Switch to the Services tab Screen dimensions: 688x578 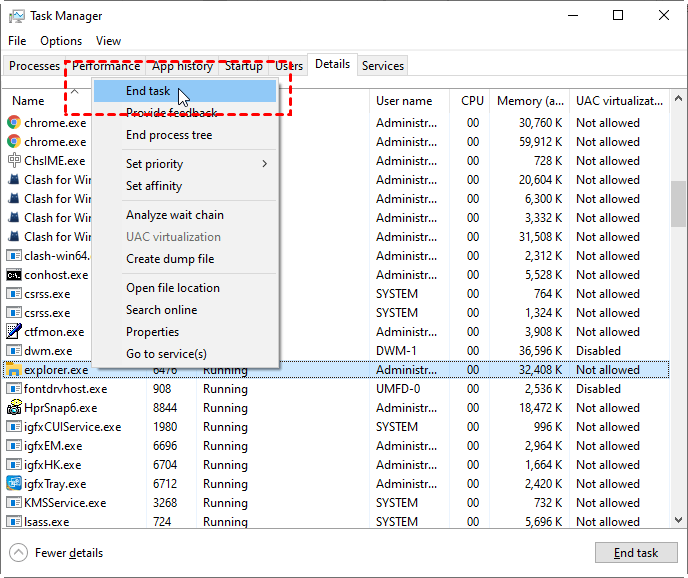(382, 66)
